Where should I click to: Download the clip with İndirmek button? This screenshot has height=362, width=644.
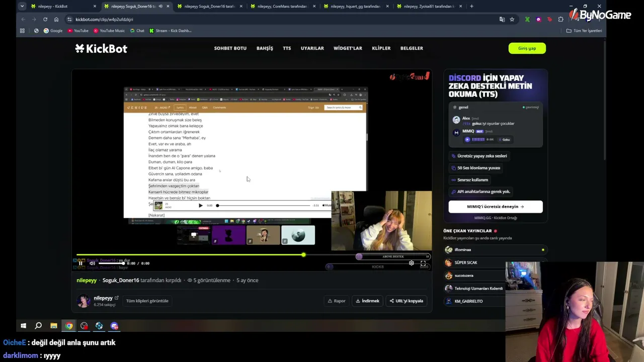368,301
